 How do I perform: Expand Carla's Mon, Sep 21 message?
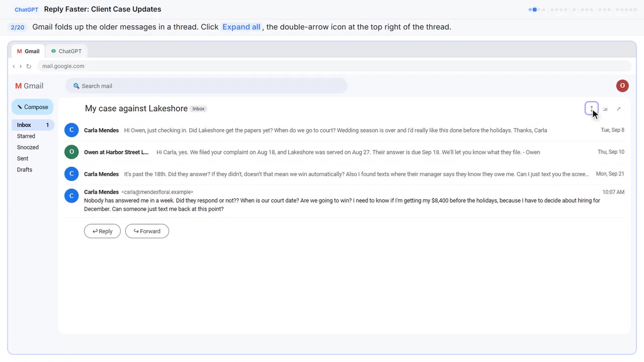point(345,174)
